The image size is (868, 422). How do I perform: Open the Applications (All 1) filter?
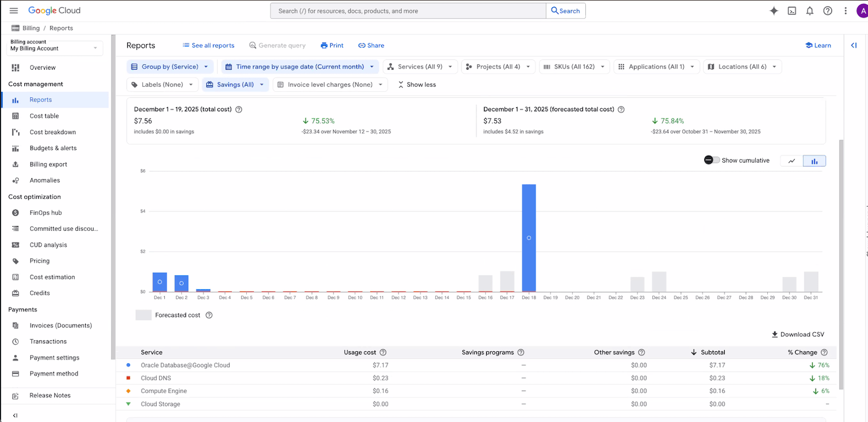(657, 67)
